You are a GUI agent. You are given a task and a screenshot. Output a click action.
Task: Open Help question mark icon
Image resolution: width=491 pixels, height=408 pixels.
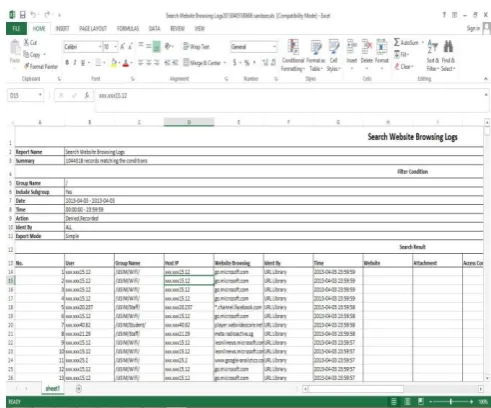(444, 15)
